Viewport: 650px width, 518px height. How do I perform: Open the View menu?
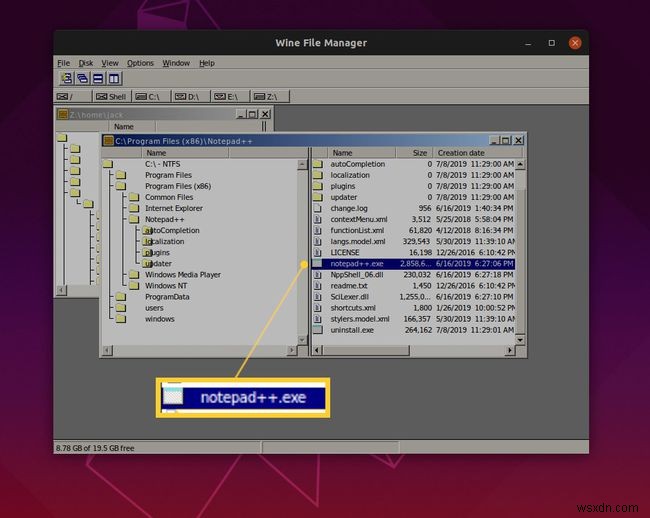[110, 63]
